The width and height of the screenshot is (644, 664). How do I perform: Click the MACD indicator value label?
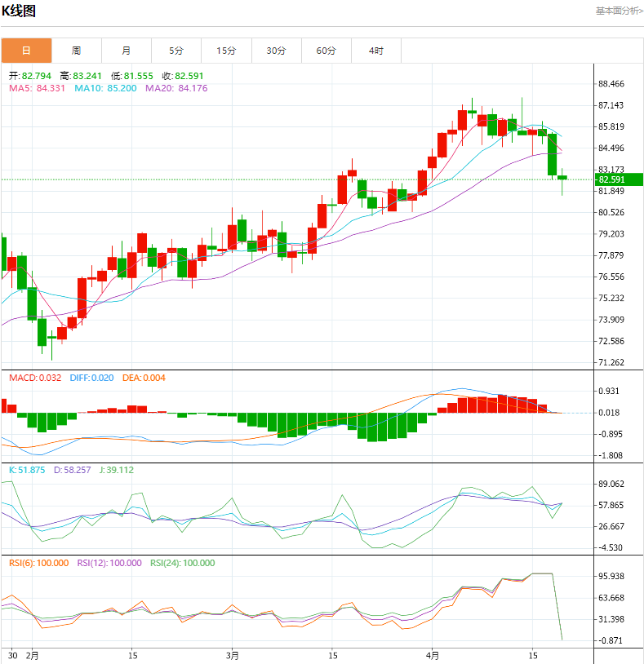pyautogui.click(x=34, y=378)
